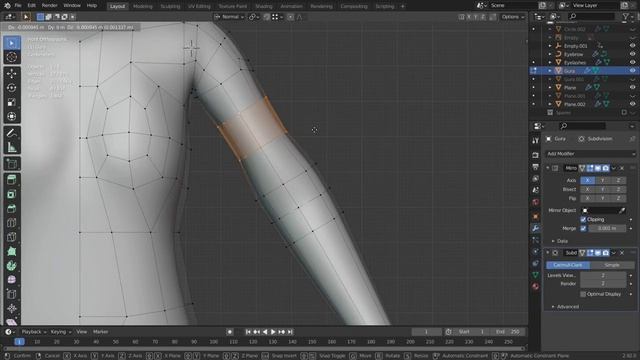Image resolution: width=640 pixels, height=360 pixels.
Task: Toggle Bisect Z button
Action: tap(618, 189)
